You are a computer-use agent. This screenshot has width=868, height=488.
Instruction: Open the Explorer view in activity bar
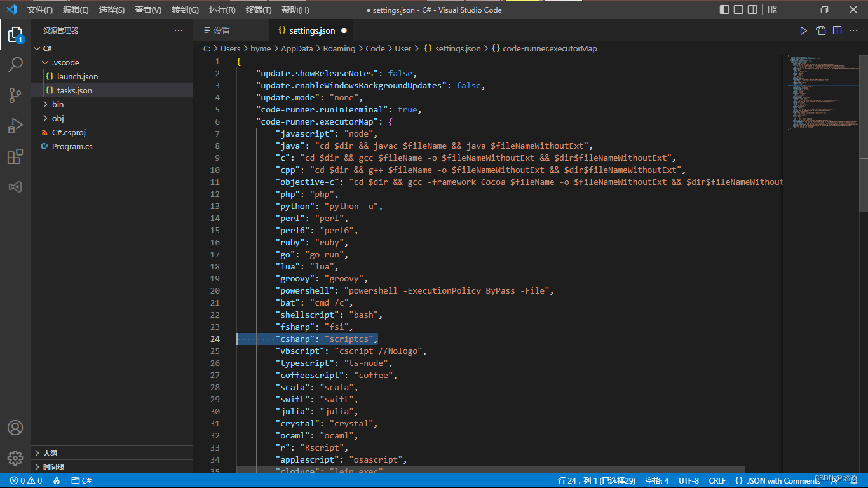tap(15, 34)
